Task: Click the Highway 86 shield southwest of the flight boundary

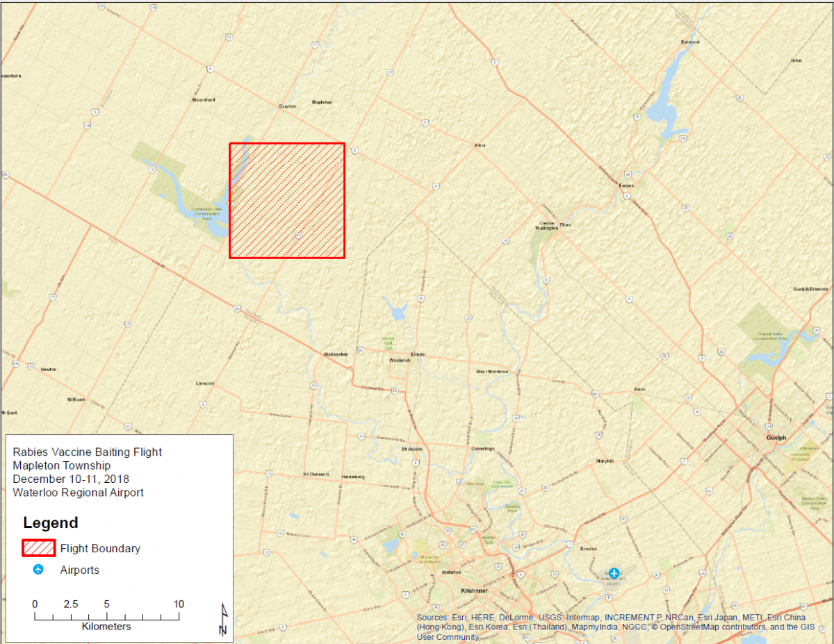Action: tap(238, 308)
